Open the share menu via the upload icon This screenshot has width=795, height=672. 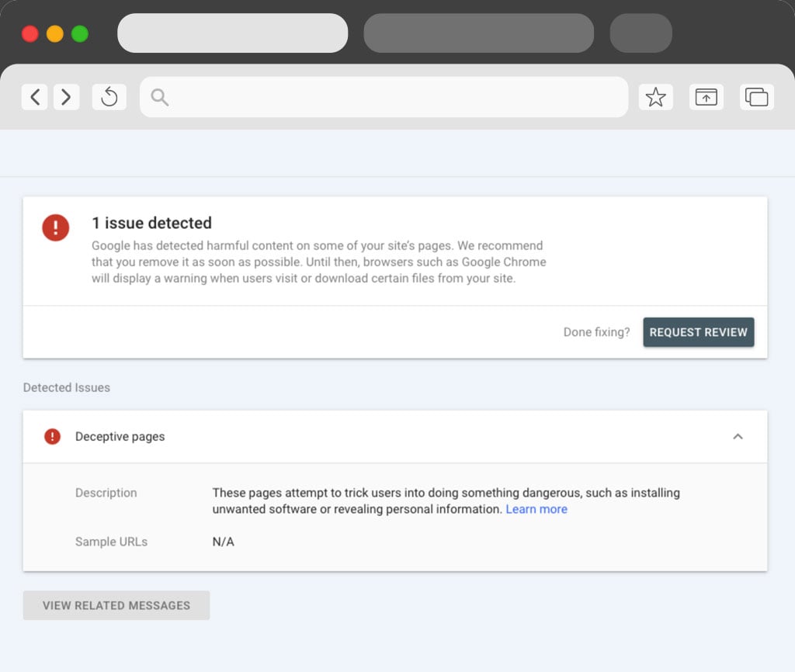click(706, 96)
